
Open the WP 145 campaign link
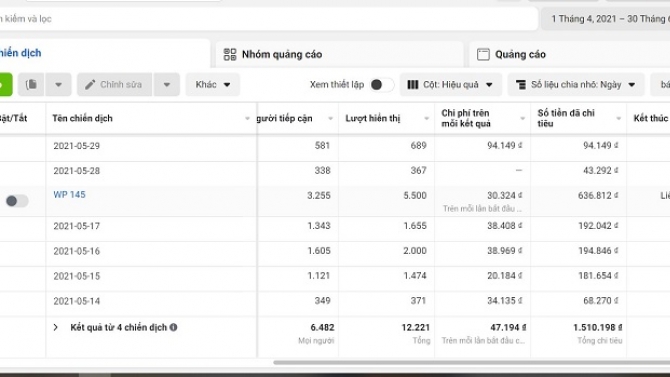point(69,194)
